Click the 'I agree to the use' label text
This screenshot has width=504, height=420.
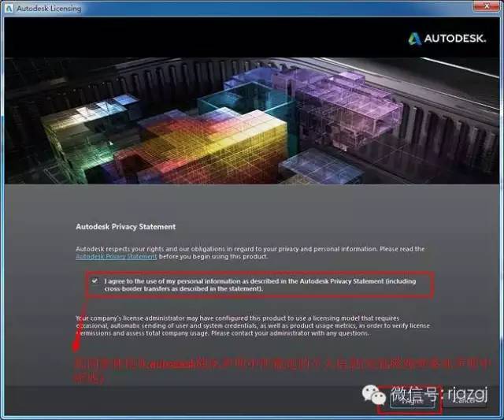pyautogui.click(x=260, y=285)
